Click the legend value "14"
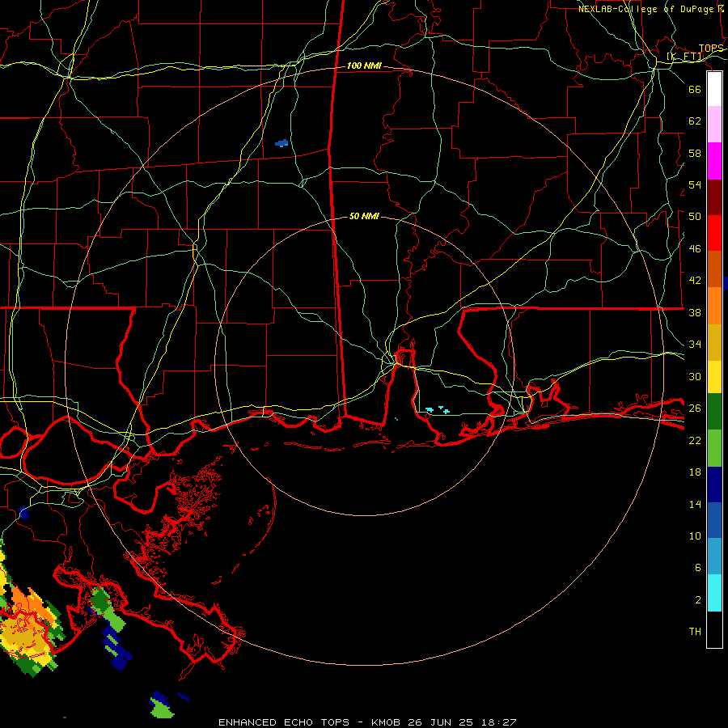The width and height of the screenshot is (728, 728). 695,504
